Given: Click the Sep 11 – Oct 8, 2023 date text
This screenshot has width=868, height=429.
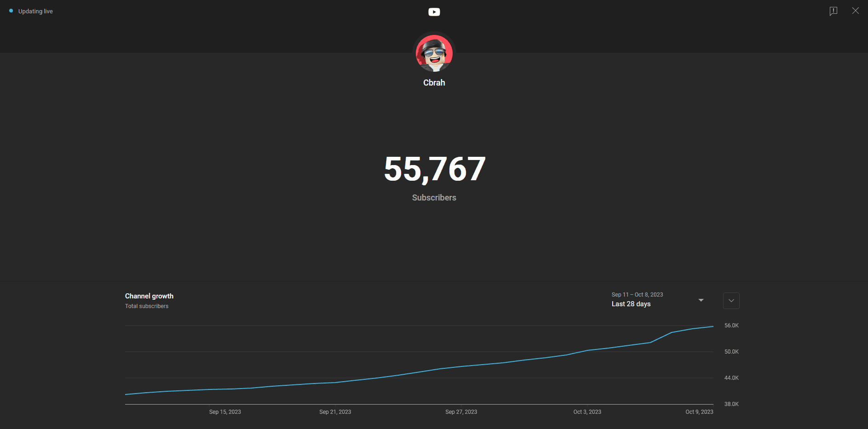Looking at the screenshot, I should (x=637, y=294).
